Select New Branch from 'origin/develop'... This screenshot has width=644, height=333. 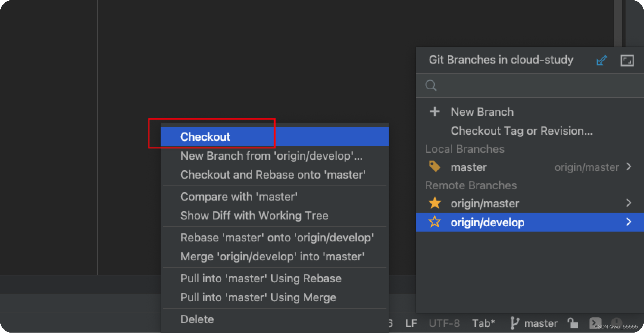click(x=271, y=156)
